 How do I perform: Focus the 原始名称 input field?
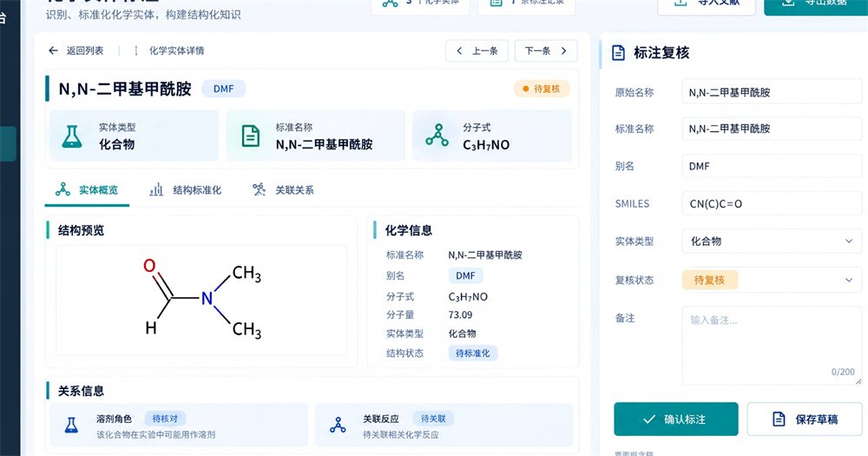pos(772,92)
